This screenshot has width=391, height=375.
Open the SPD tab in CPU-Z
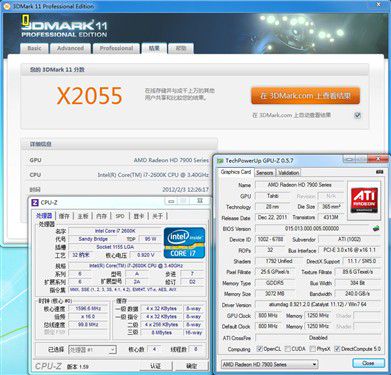[120, 216]
